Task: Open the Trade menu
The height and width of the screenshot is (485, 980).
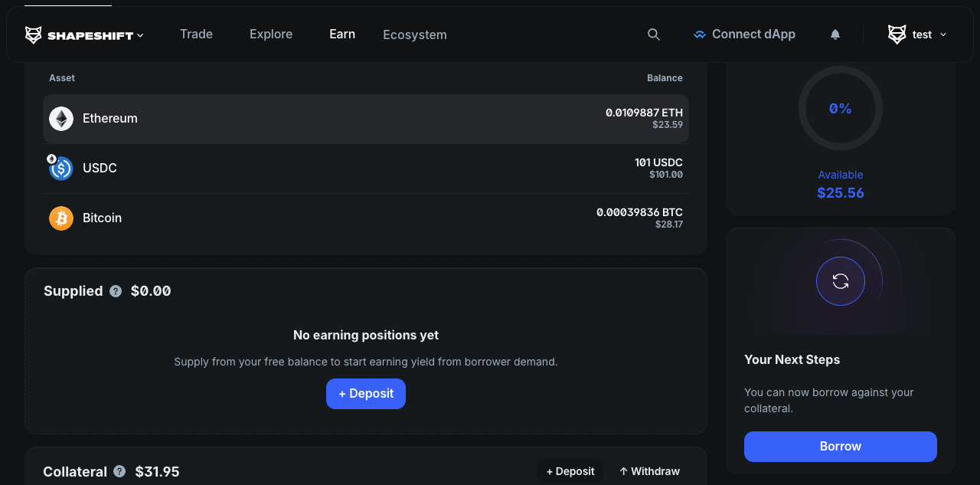Action: (196, 34)
